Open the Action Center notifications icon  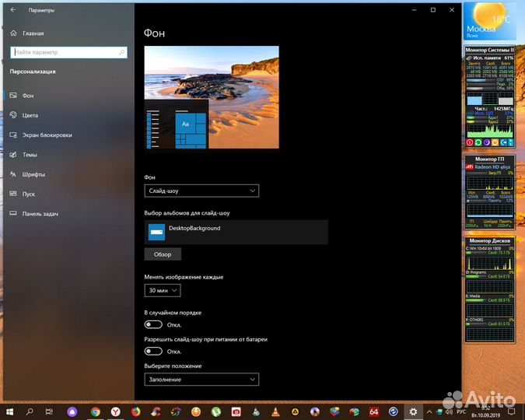tap(512, 411)
